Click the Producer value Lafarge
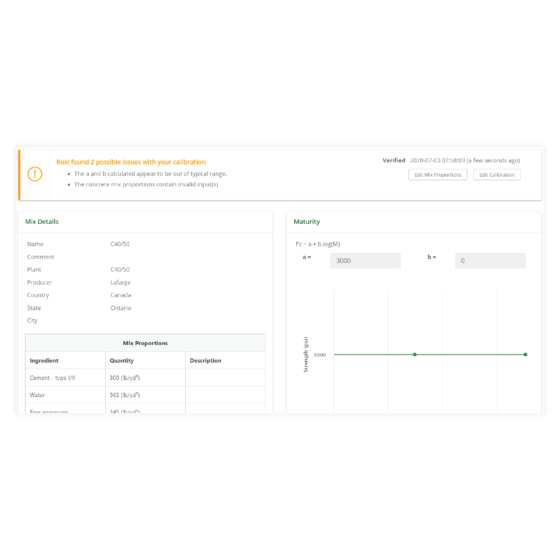Viewport: 560px width, 560px height. (x=121, y=282)
